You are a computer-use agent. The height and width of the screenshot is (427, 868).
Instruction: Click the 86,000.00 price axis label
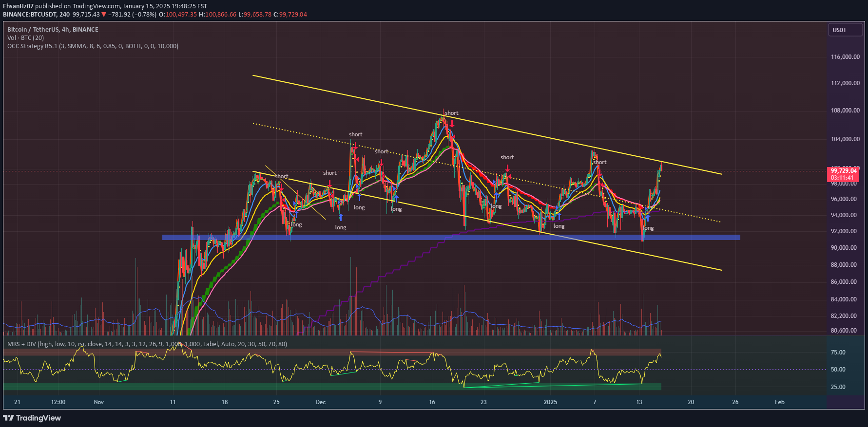844,282
